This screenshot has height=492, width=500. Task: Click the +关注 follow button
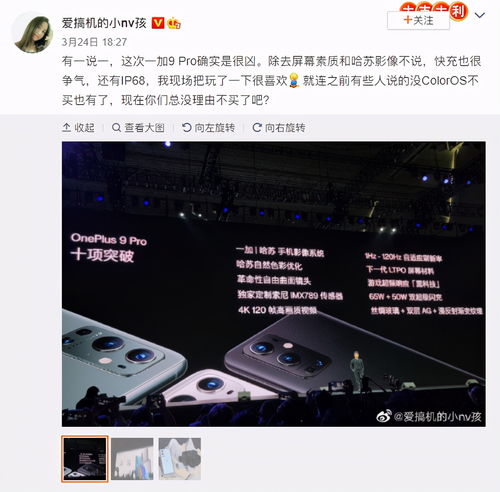[x=418, y=21]
